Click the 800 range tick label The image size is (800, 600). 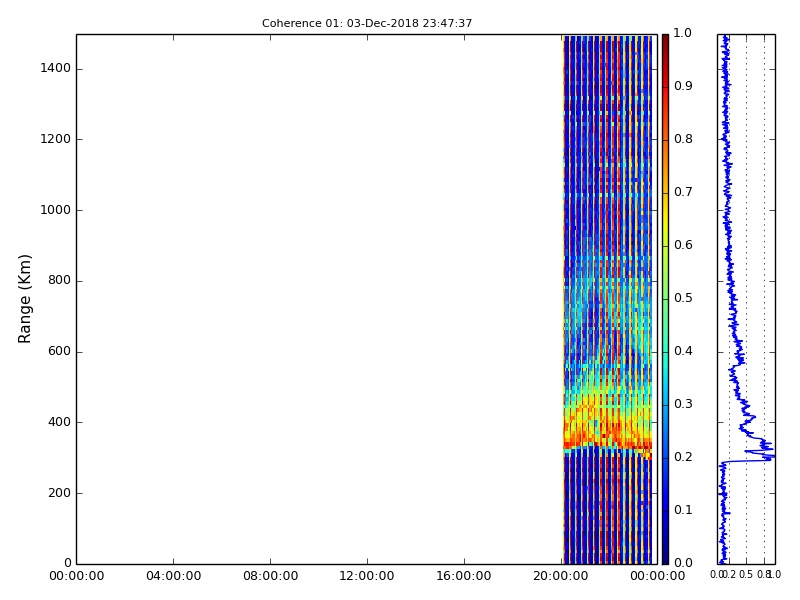pos(59,280)
